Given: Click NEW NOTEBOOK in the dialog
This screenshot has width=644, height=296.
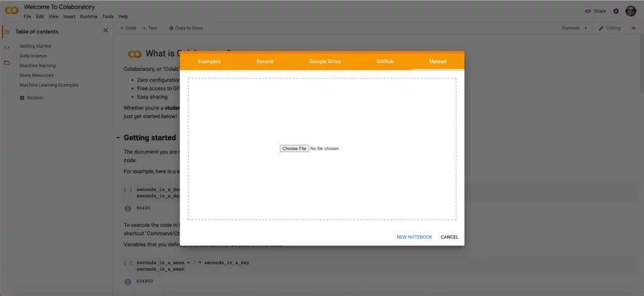Looking at the screenshot, I should tap(414, 238).
